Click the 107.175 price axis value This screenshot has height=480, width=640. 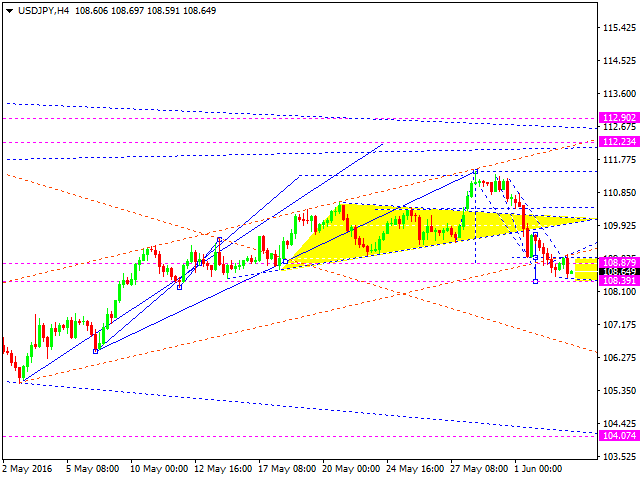620,325
